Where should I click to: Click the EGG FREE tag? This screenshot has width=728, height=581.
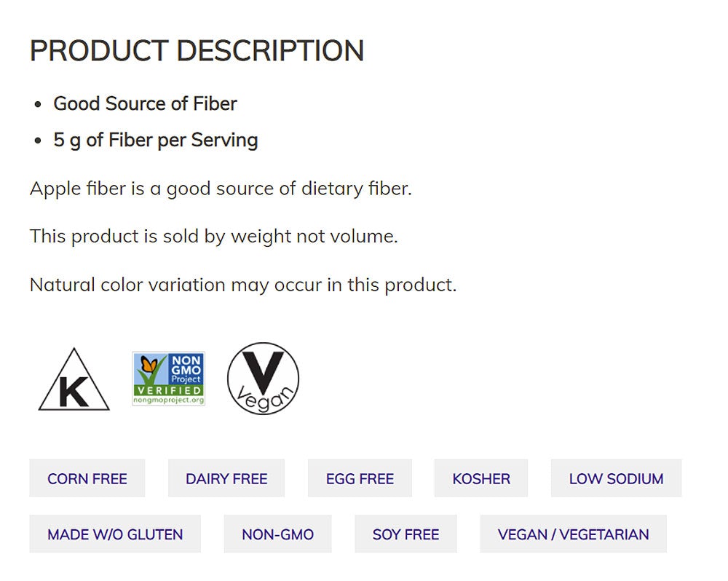coord(360,478)
